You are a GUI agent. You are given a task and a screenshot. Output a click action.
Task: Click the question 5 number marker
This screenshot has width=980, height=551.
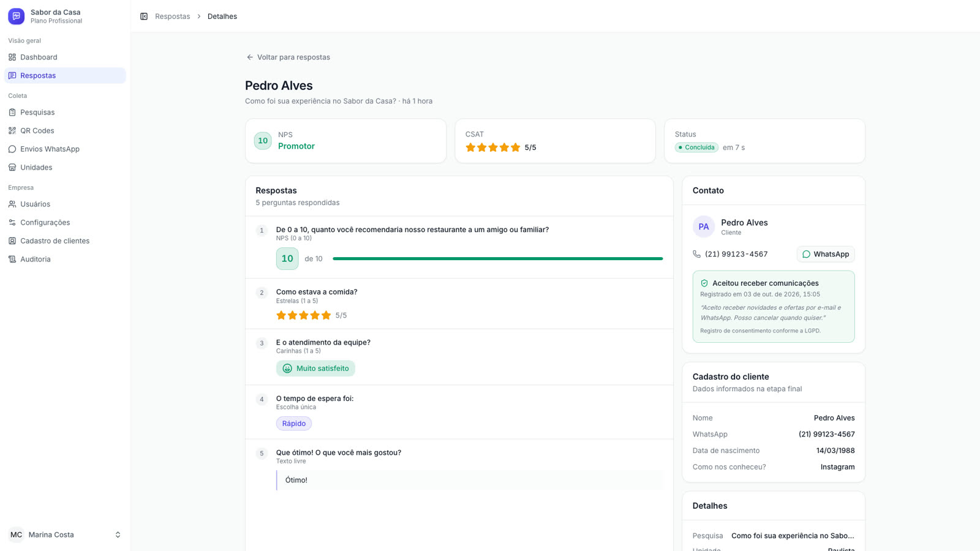(x=262, y=454)
